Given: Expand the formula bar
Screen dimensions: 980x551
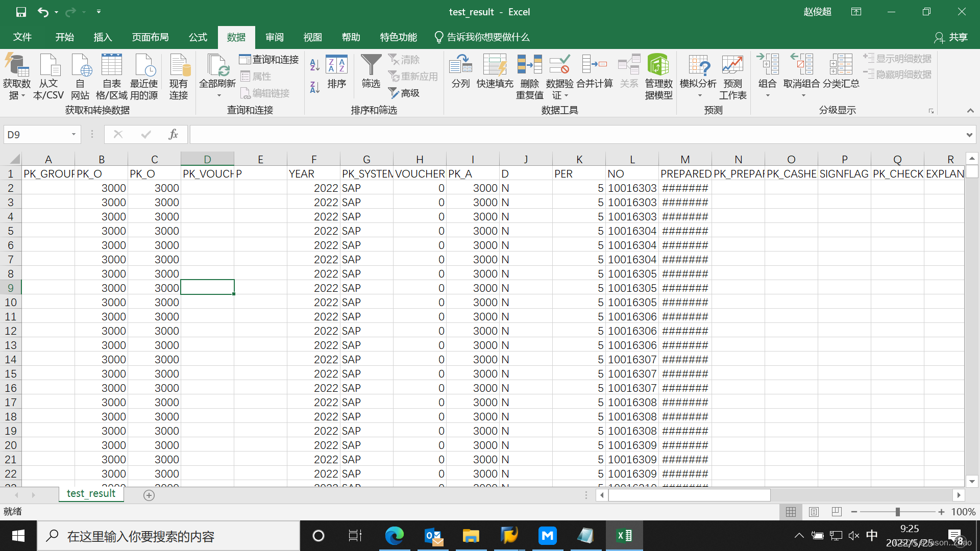Looking at the screenshot, I should click(969, 135).
